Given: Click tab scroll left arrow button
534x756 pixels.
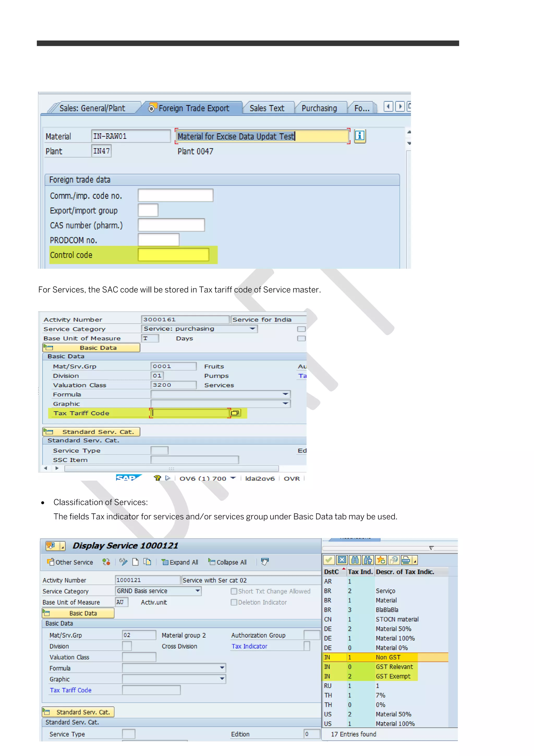Looking at the screenshot, I should [388, 107].
